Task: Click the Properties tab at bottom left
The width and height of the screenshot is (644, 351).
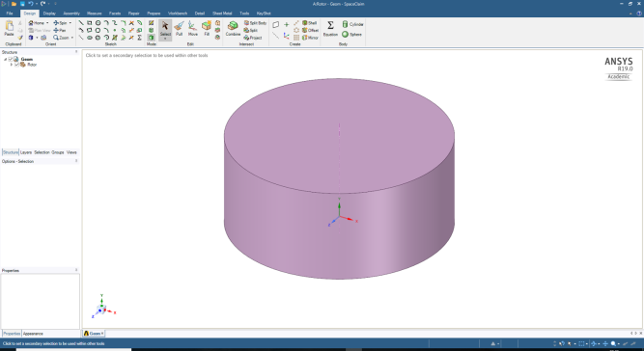Action: (x=12, y=334)
